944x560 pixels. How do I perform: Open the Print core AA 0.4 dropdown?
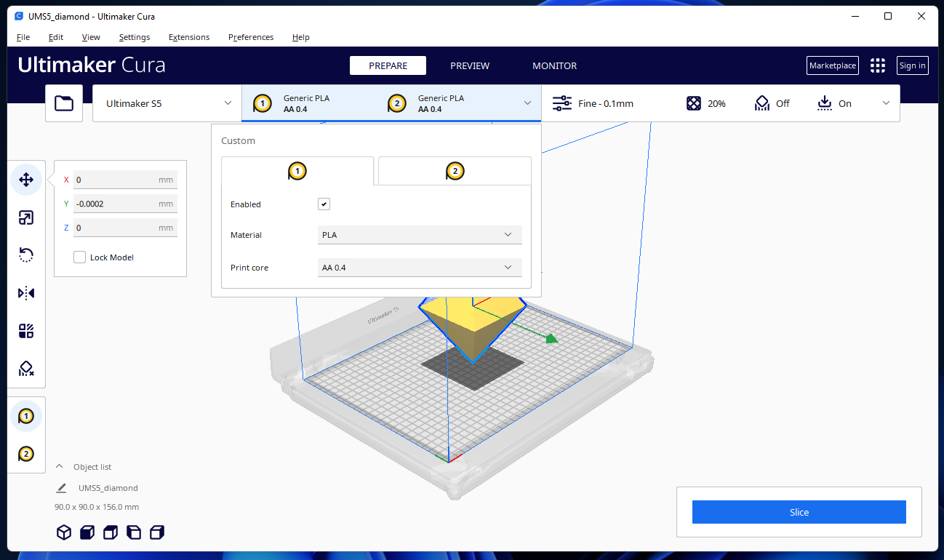[420, 268]
